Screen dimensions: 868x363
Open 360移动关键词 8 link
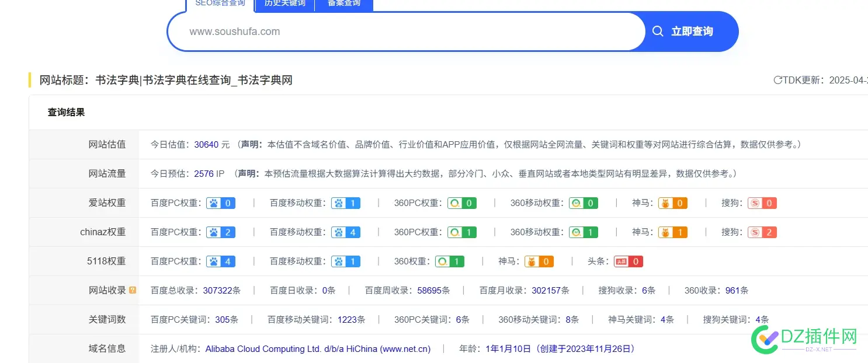tap(568, 319)
